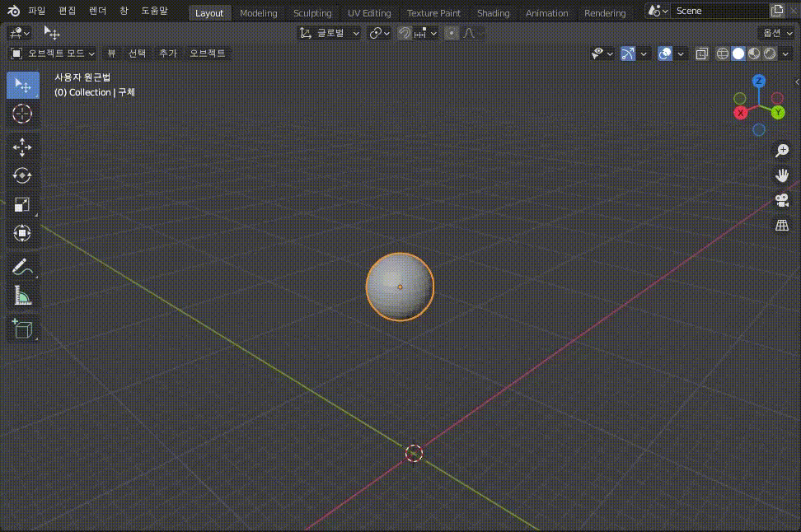
Task: Switch to wireframe shading
Action: click(723, 54)
